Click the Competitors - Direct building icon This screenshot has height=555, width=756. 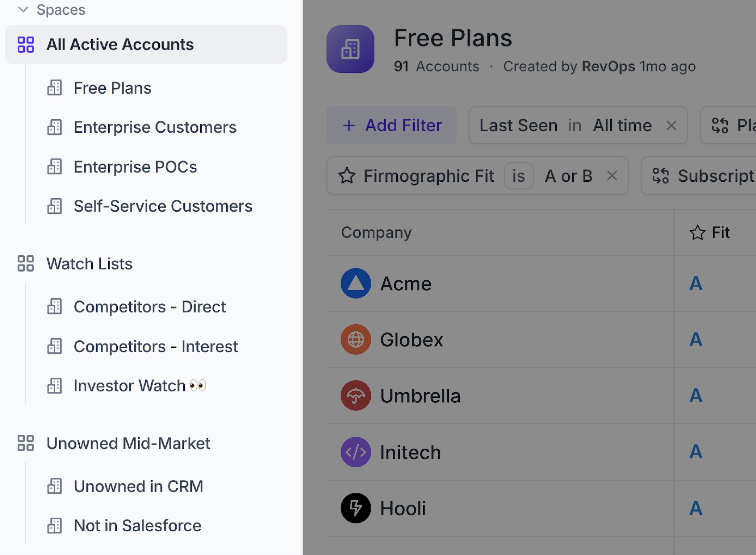pyautogui.click(x=54, y=307)
